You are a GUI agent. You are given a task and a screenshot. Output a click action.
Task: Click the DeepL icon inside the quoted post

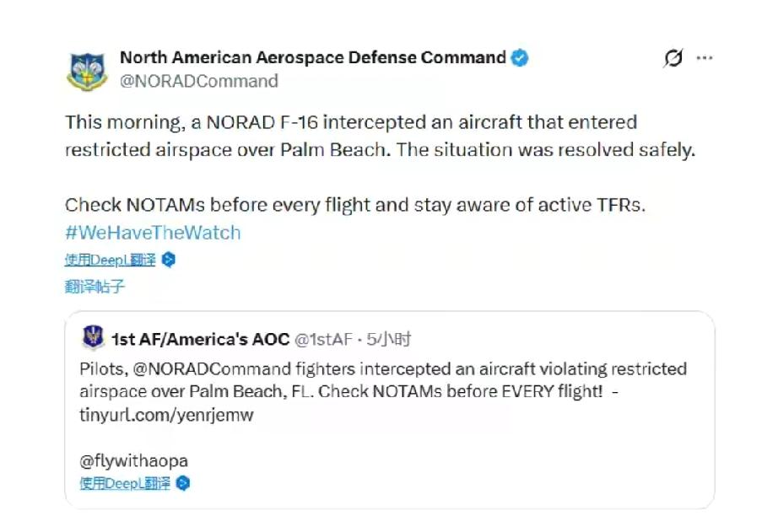pyautogui.click(x=183, y=483)
